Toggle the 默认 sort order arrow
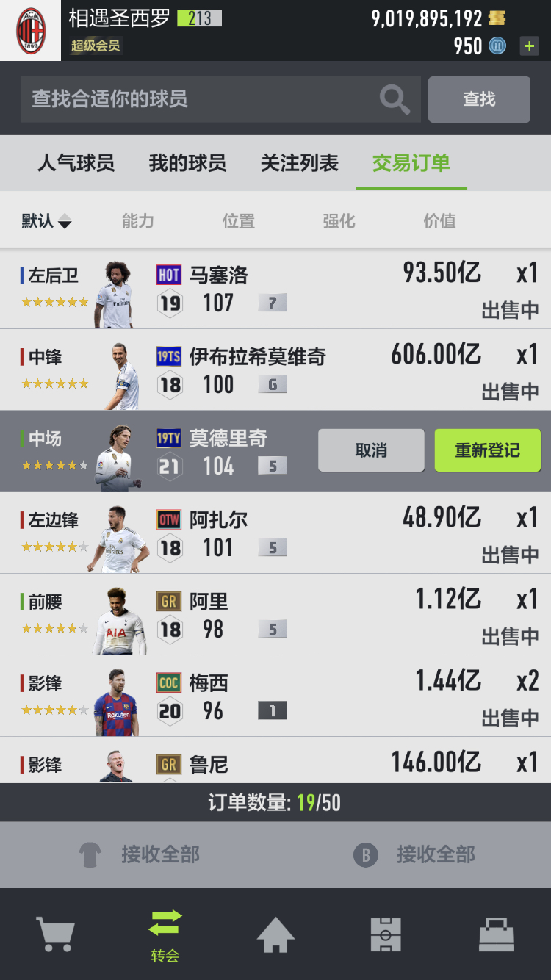The height and width of the screenshot is (980, 551). coord(65,221)
